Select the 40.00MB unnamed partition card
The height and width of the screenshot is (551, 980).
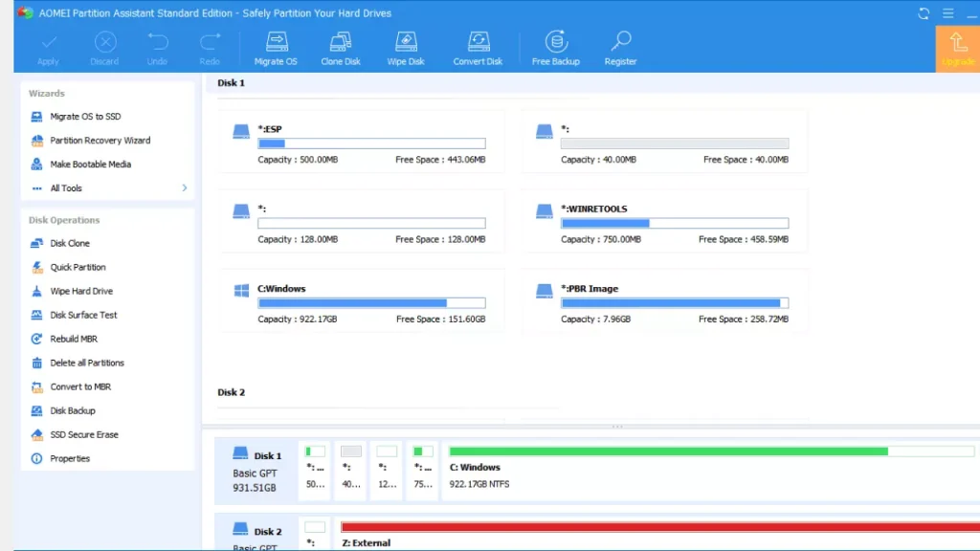coord(664,142)
